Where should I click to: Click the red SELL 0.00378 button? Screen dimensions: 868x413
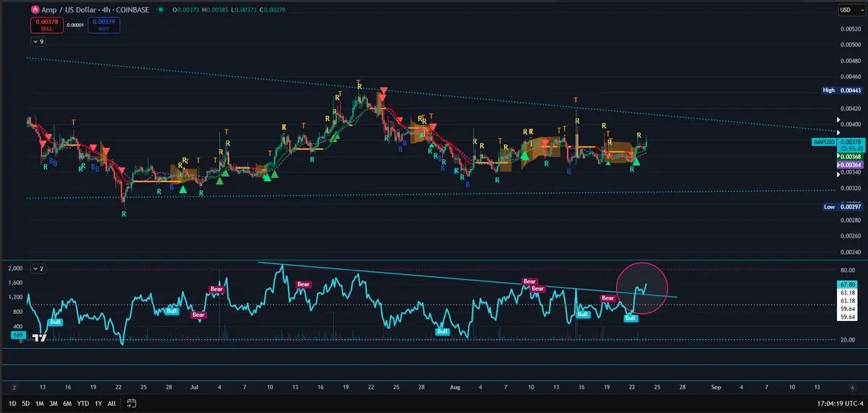point(46,25)
